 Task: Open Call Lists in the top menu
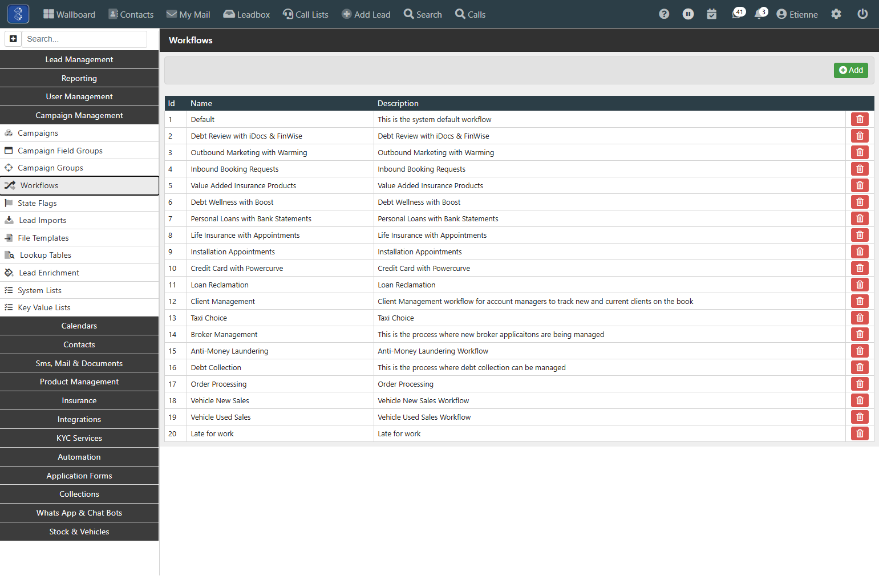[305, 14]
